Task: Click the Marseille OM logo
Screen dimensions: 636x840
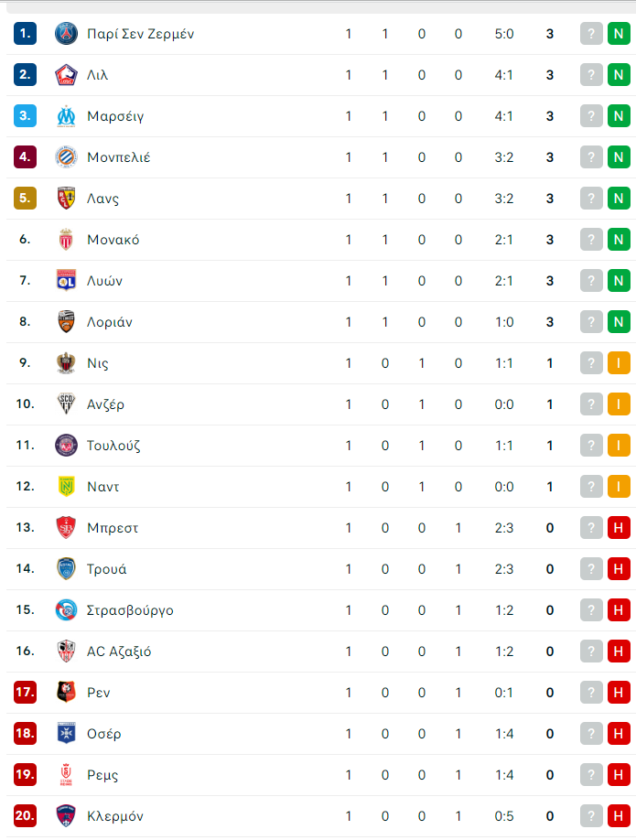Action: 66,116
